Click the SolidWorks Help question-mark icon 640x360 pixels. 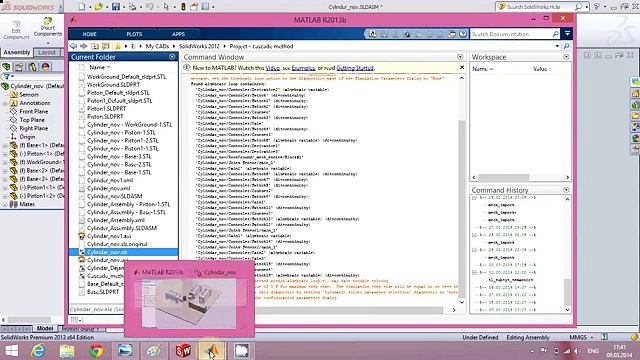click(x=597, y=7)
